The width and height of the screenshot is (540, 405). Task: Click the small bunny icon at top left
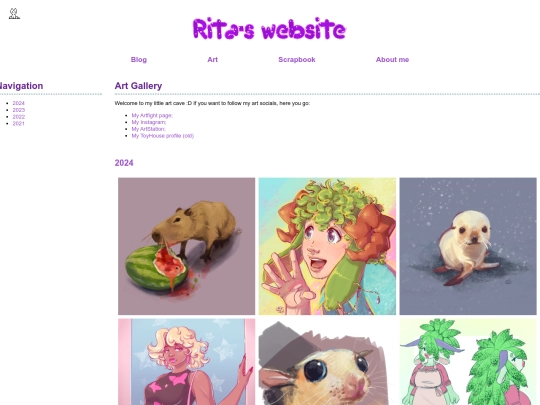[x=14, y=13]
